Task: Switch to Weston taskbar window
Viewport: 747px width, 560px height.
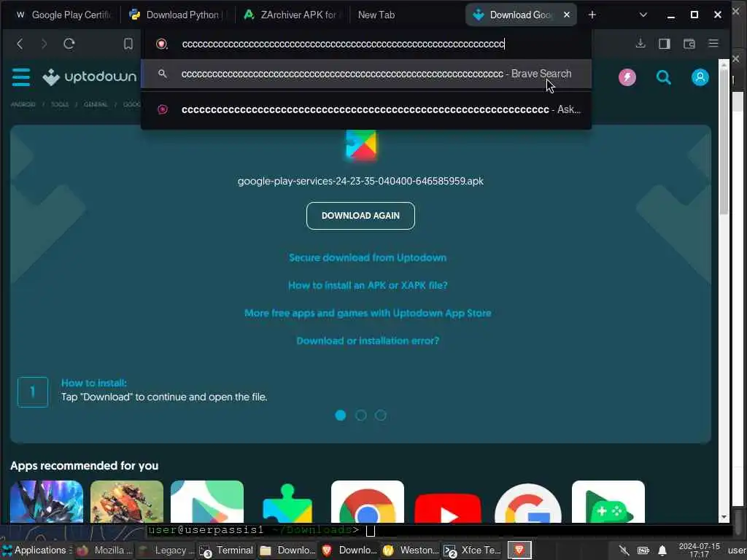Action: (410, 550)
